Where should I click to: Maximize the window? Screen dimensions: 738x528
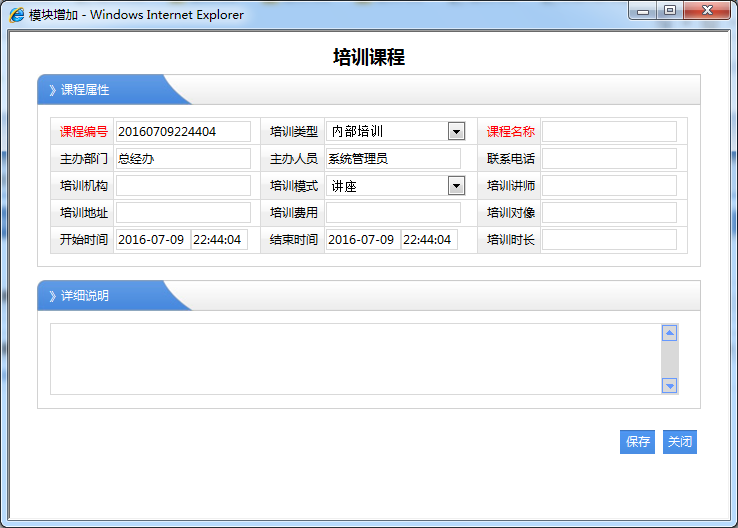[x=669, y=11]
